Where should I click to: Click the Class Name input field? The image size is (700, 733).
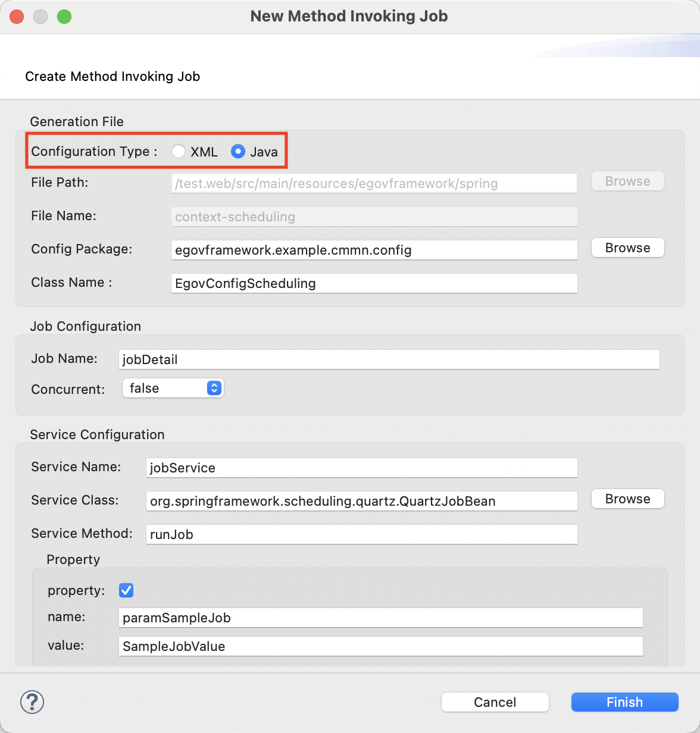(374, 284)
